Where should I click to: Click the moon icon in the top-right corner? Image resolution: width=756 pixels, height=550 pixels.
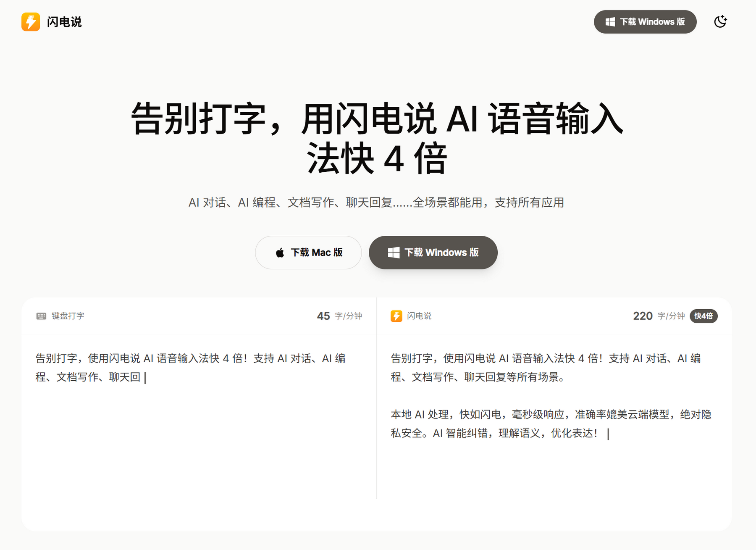coord(721,21)
